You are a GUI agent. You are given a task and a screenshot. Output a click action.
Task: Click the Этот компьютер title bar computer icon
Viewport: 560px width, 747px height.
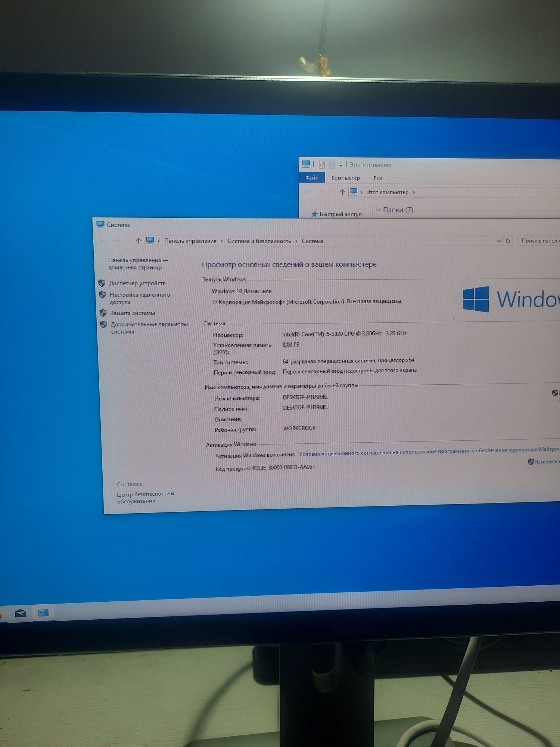click(306, 164)
